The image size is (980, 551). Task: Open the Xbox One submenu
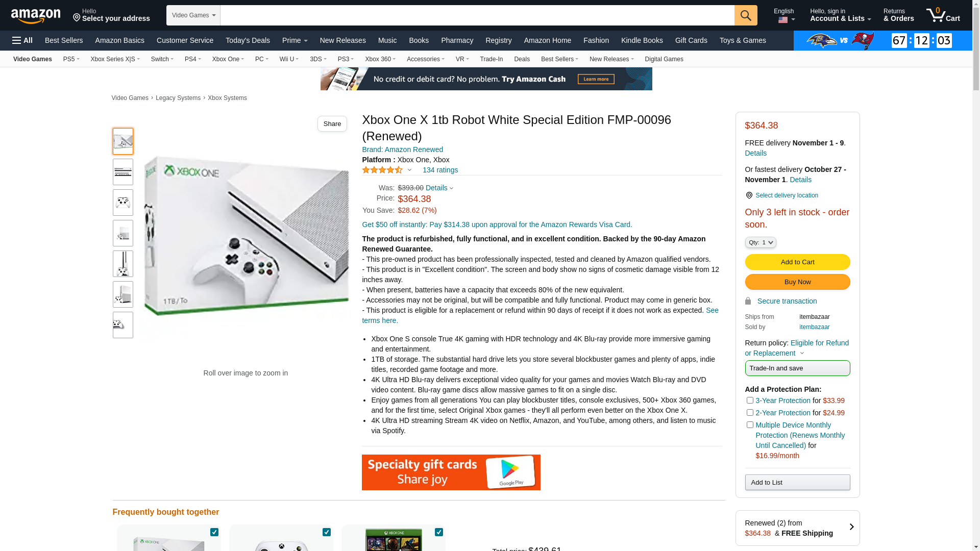[228, 59]
